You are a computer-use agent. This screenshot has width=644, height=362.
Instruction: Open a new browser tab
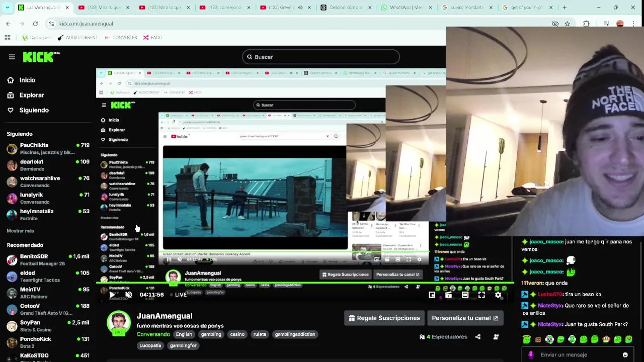(565, 8)
